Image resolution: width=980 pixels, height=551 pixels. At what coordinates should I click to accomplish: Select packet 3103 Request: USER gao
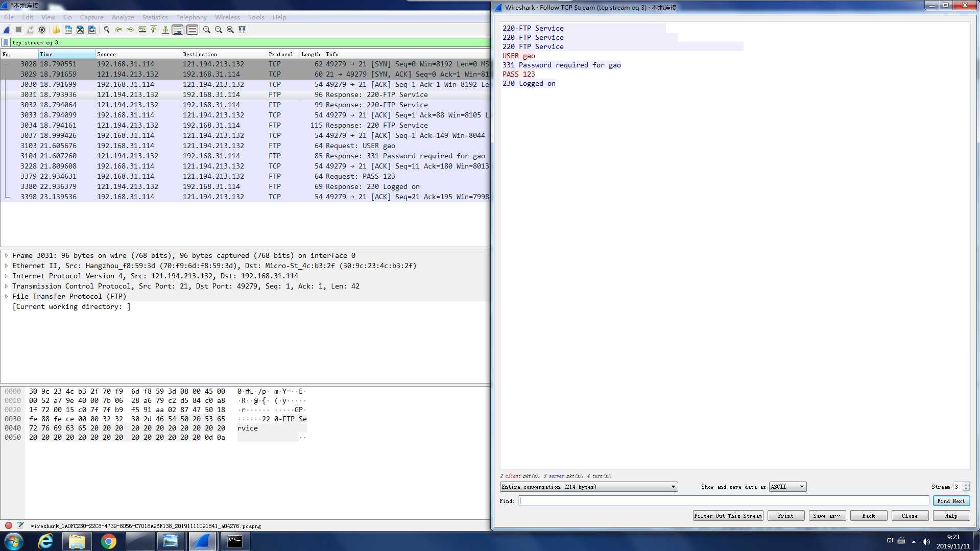[x=245, y=146]
